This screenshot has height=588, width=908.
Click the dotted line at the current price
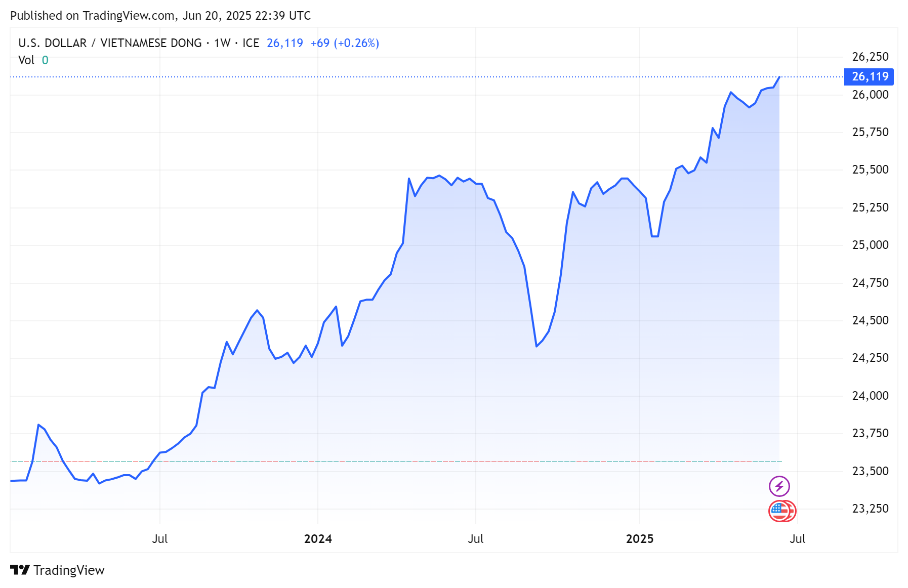click(405, 76)
